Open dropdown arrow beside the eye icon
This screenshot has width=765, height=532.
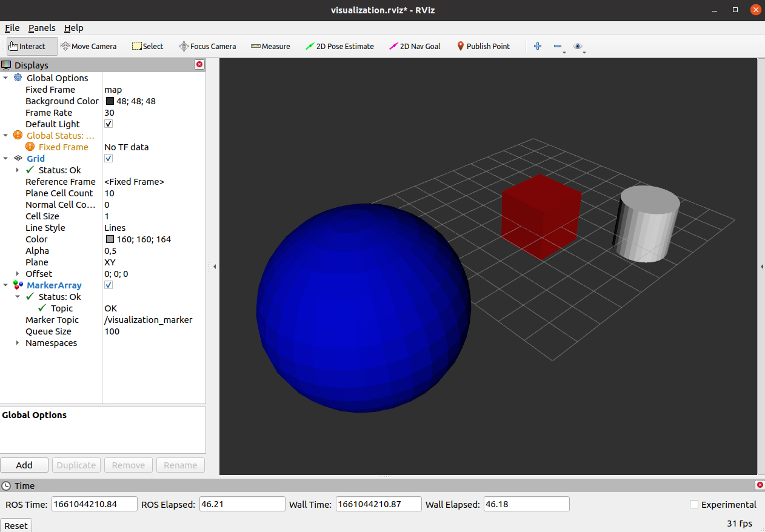584,53
